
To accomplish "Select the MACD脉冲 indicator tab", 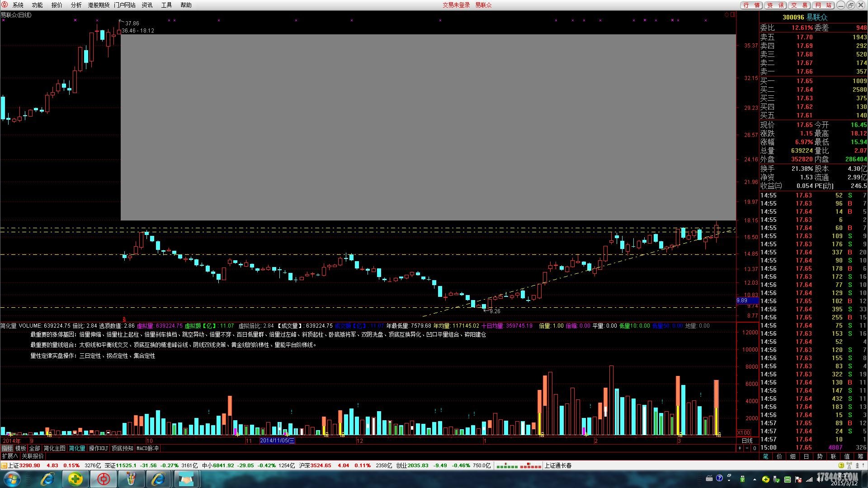I will tap(148, 448).
